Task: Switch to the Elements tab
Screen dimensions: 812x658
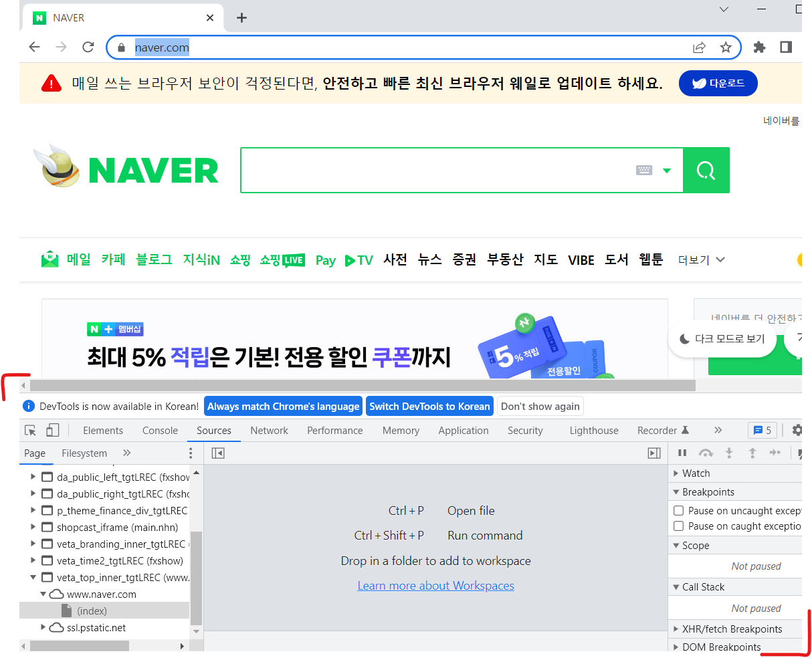Action: 103,431
